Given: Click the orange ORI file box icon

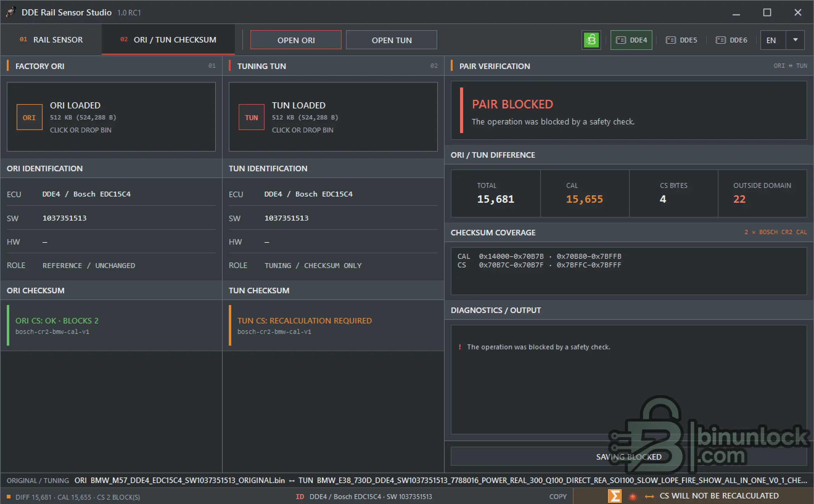Looking at the screenshot, I should 29,117.
